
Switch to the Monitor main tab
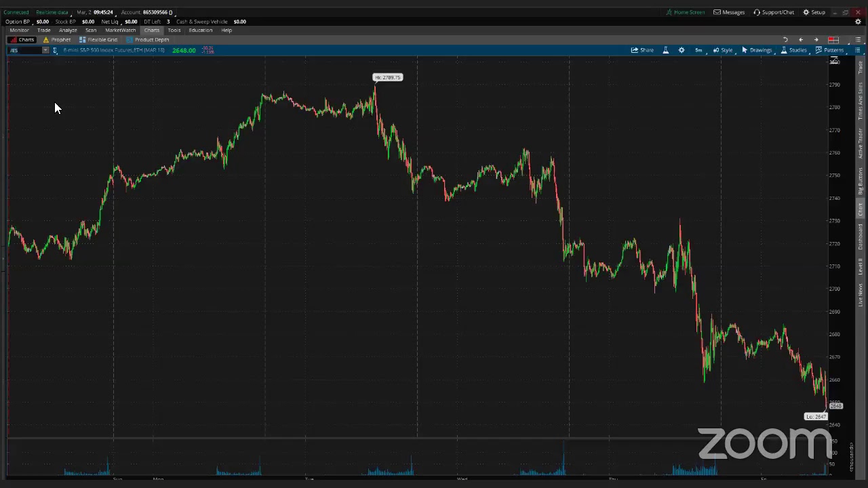point(19,30)
